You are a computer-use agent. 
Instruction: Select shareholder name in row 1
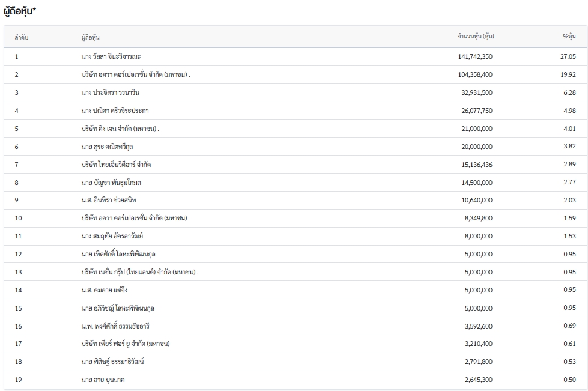pos(111,56)
